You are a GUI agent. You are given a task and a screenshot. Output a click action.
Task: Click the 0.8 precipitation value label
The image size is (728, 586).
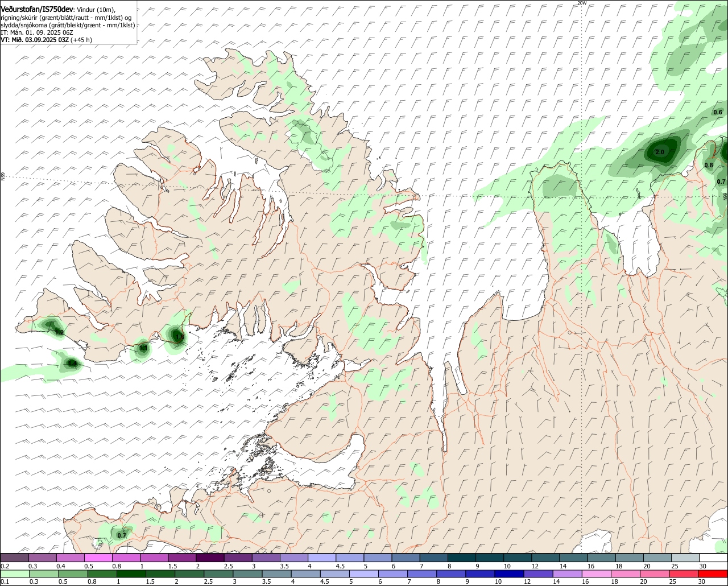[x=709, y=165]
